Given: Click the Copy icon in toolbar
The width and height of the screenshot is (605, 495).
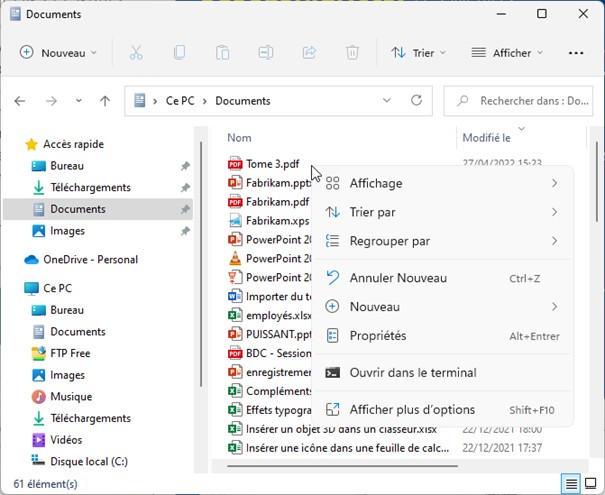Looking at the screenshot, I should (179, 52).
